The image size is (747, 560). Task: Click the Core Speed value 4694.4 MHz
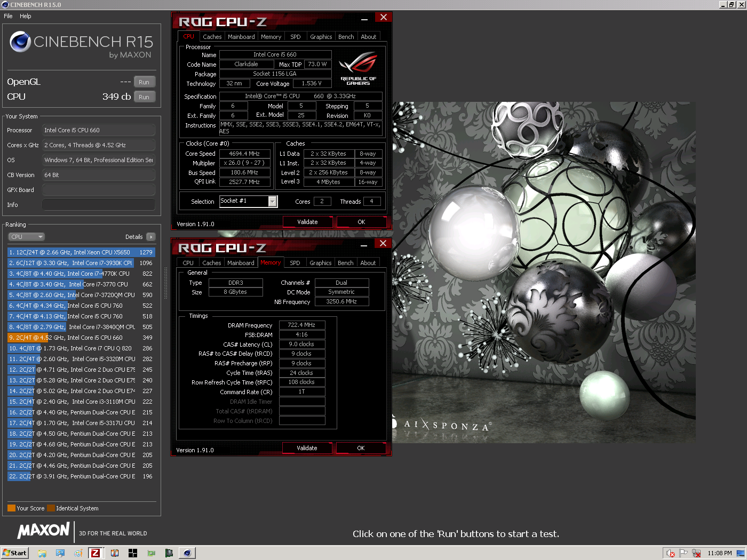244,154
